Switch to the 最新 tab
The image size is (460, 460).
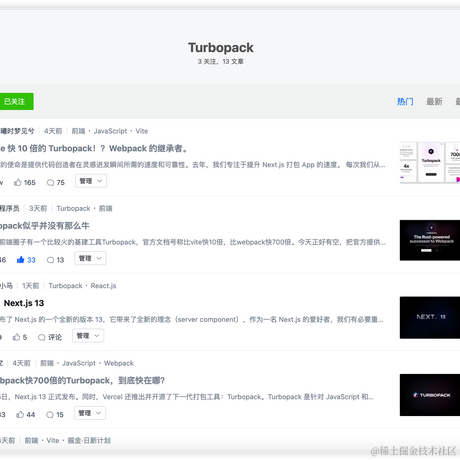(x=434, y=101)
